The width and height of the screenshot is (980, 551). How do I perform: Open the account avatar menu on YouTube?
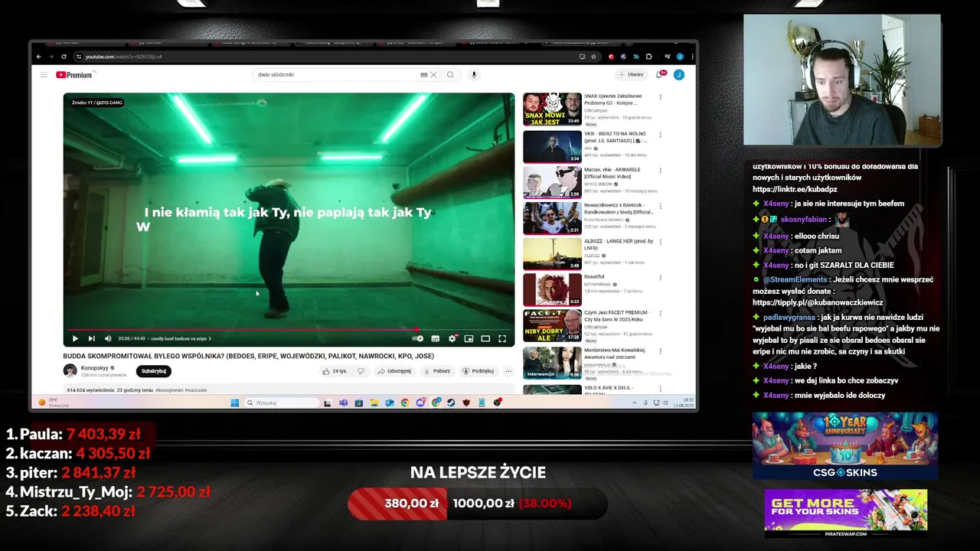pos(678,75)
